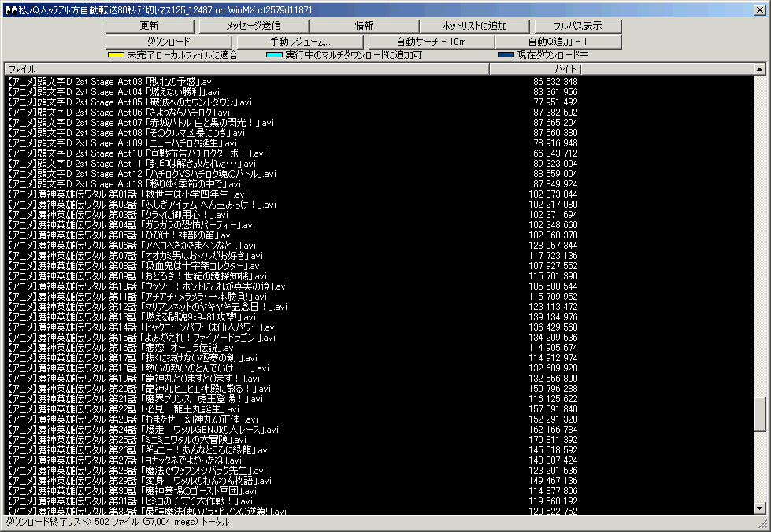Click the yellow unfinished-local-file legend swatch
The width and height of the screenshot is (771, 532).
pos(117,55)
